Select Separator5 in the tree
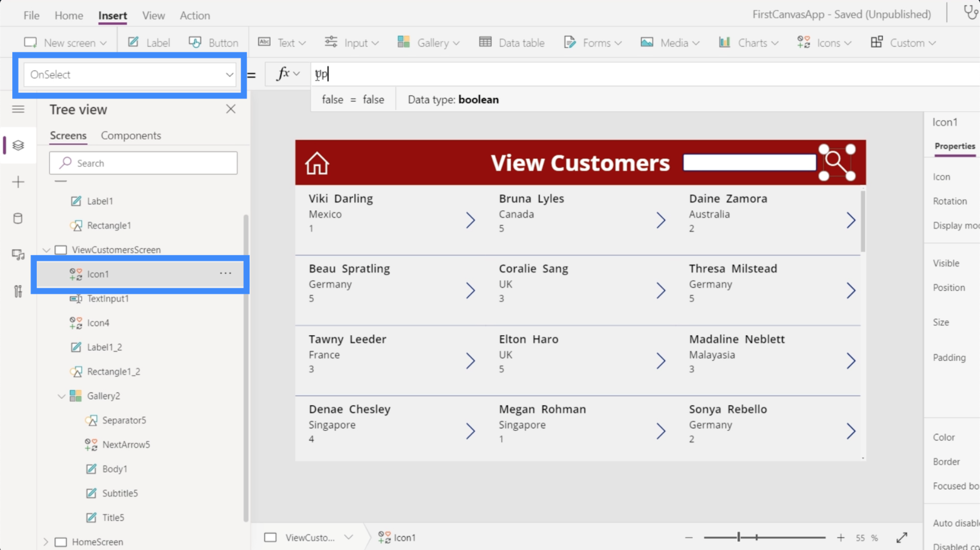Viewport: 980px width, 550px height. pyautogui.click(x=124, y=420)
